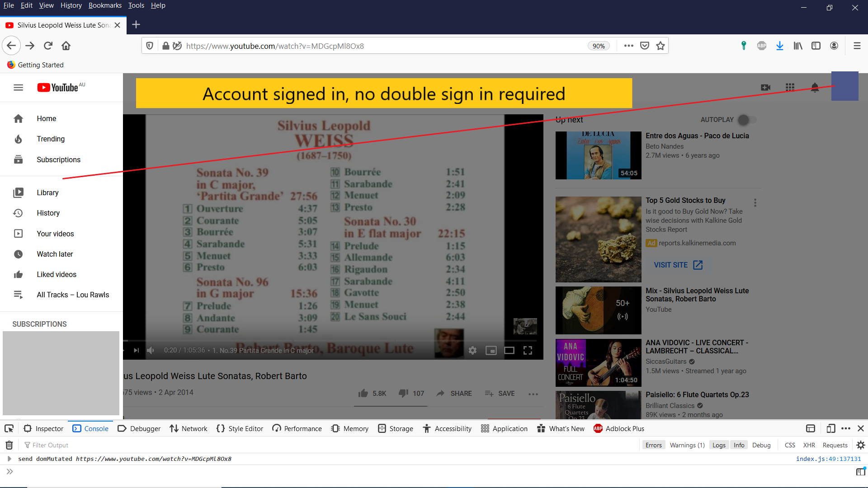
Task: Reload the current browser page
Action: [x=48, y=46]
